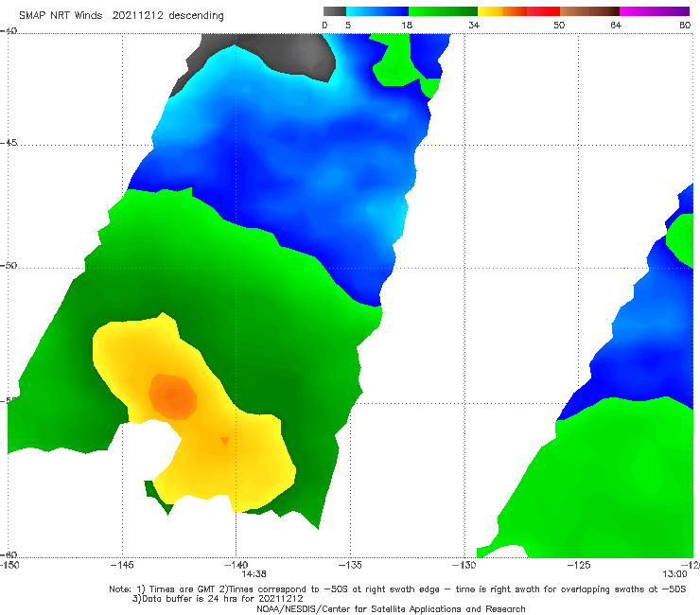Click the 'NOAA/NESDIS/Center for Satellite Applications' credit

[x=391, y=609]
